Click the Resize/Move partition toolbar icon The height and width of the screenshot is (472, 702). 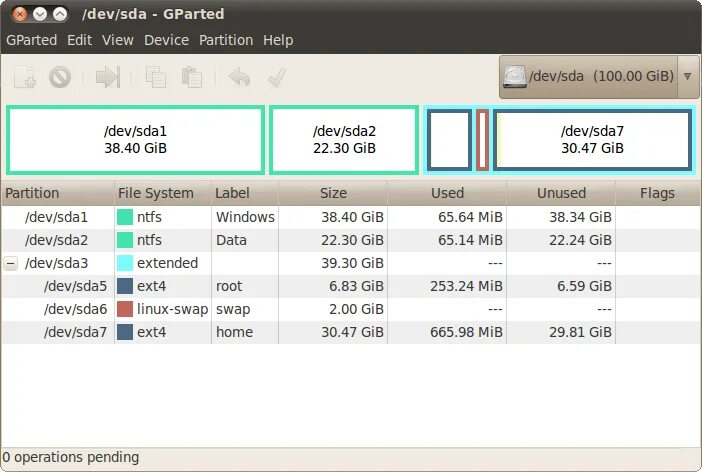(x=108, y=77)
